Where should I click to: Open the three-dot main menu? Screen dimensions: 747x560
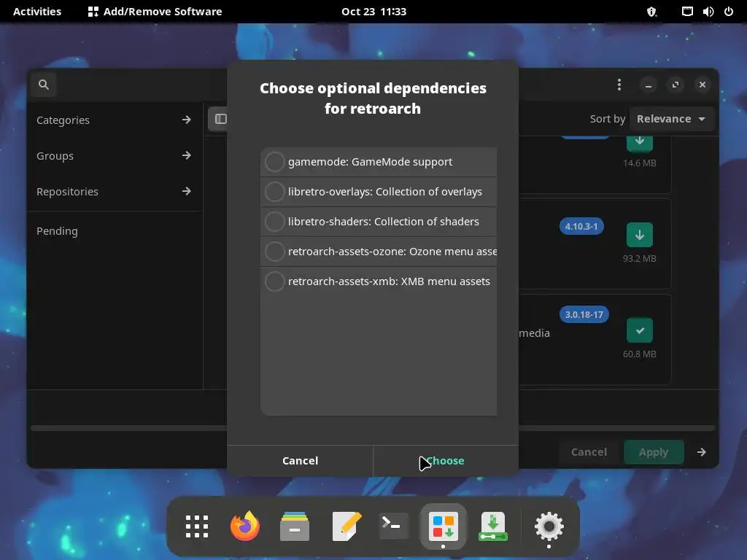pos(619,85)
